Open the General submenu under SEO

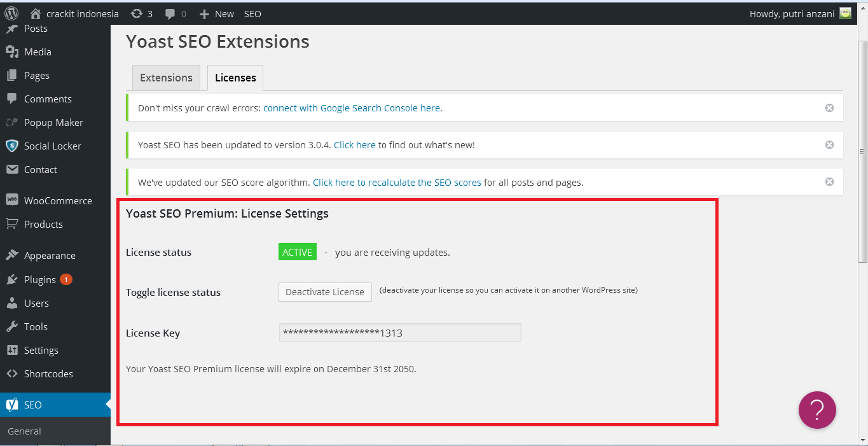[x=24, y=431]
